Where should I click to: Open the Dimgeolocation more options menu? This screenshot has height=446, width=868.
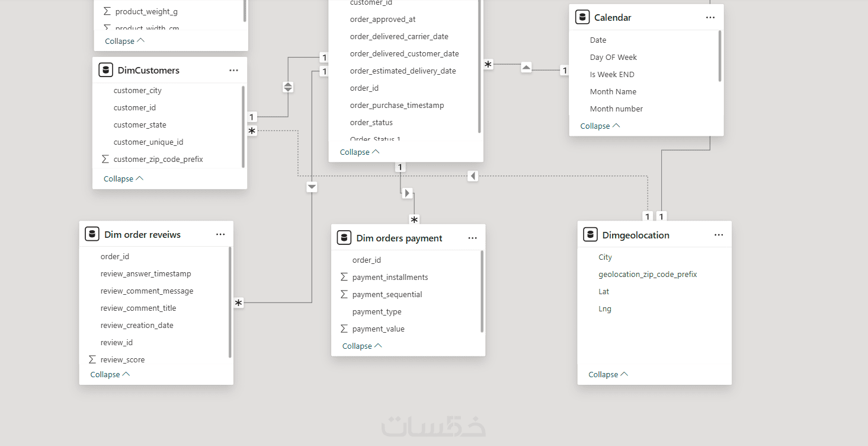click(719, 235)
